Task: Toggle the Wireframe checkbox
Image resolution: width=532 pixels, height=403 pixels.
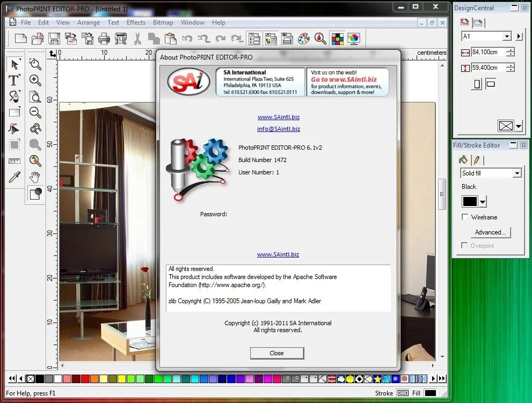Action: pyautogui.click(x=465, y=217)
